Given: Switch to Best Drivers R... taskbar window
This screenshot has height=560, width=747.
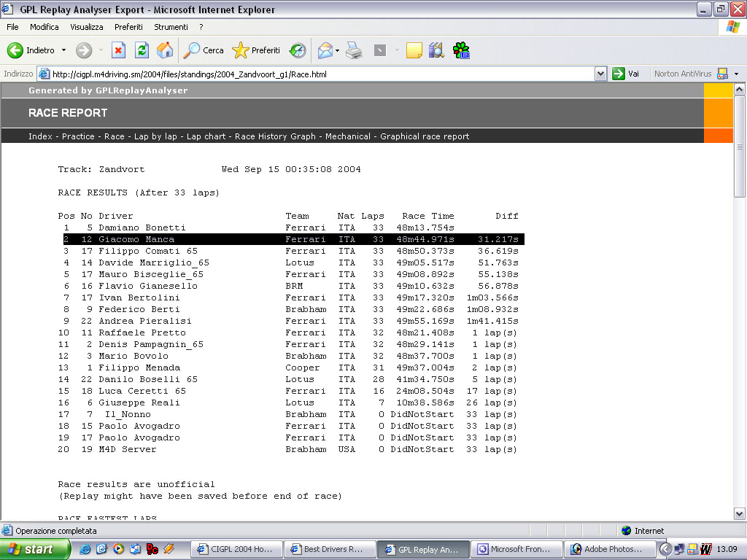Looking at the screenshot, I should click(329, 549).
